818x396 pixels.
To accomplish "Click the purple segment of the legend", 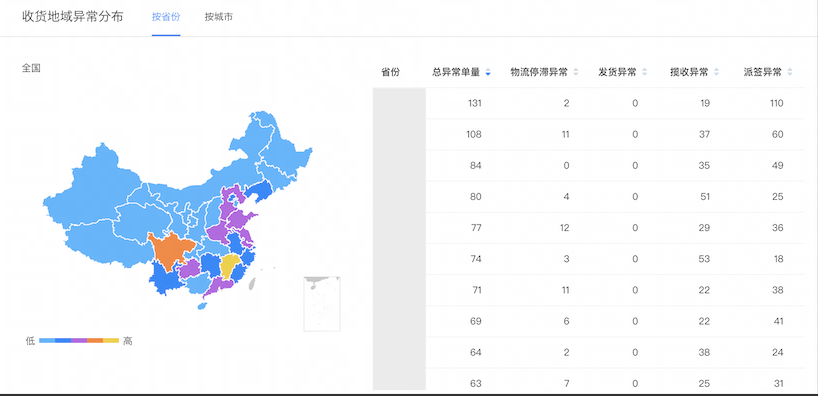I will click(79, 341).
